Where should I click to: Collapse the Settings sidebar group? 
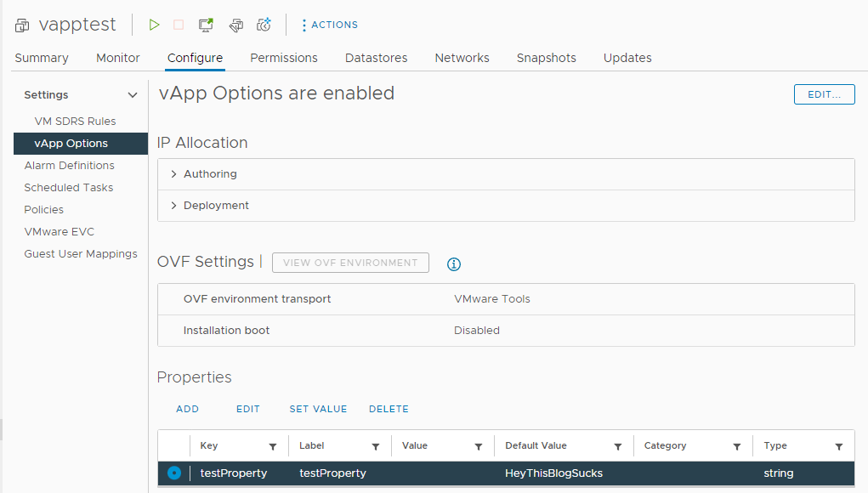coord(132,95)
